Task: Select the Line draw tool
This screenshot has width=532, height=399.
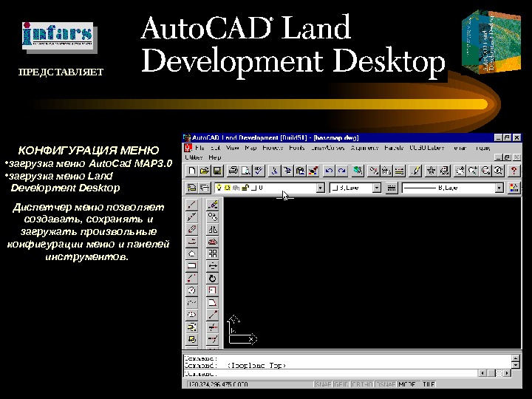Action: click(191, 204)
